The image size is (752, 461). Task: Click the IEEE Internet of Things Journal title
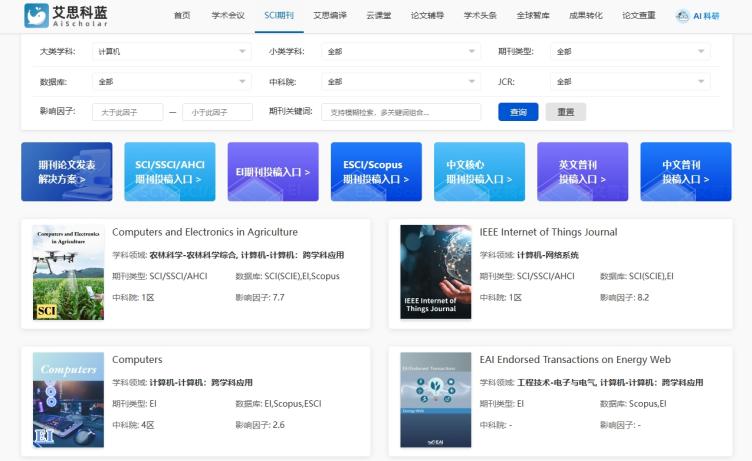[548, 232]
